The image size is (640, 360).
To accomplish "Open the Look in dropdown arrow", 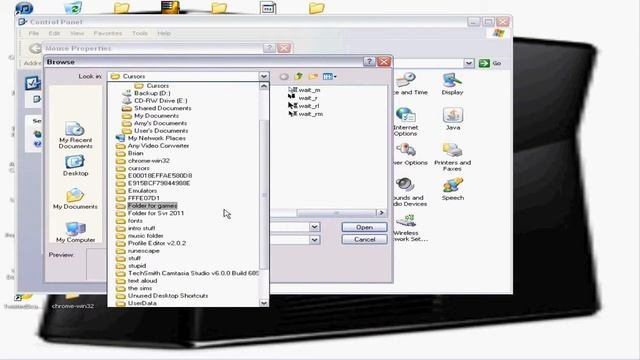I will click(x=264, y=76).
